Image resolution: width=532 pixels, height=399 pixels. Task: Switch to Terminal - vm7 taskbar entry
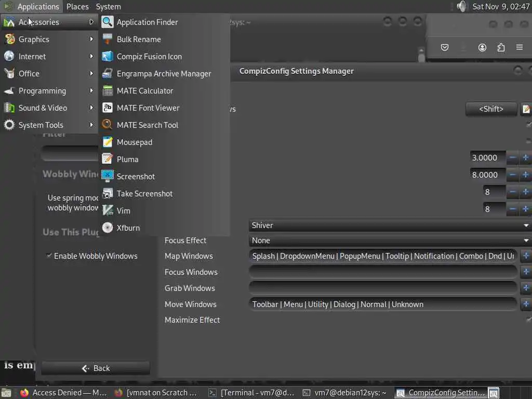click(251, 393)
